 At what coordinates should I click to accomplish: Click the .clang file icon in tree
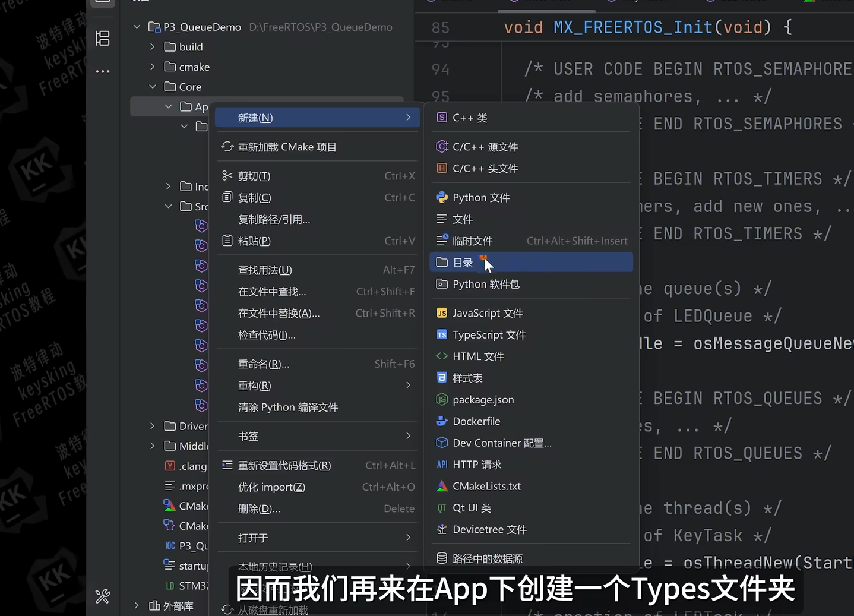point(170,466)
